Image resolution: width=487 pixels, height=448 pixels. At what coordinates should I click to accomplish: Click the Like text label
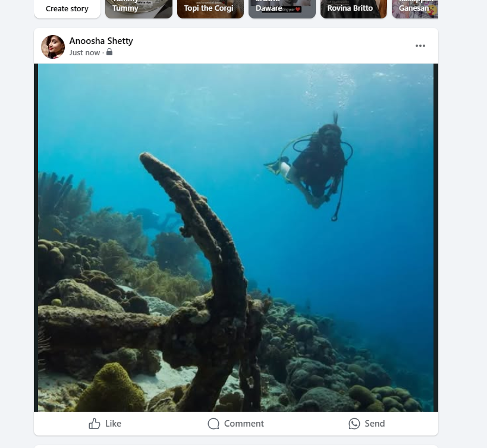pos(113,424)
